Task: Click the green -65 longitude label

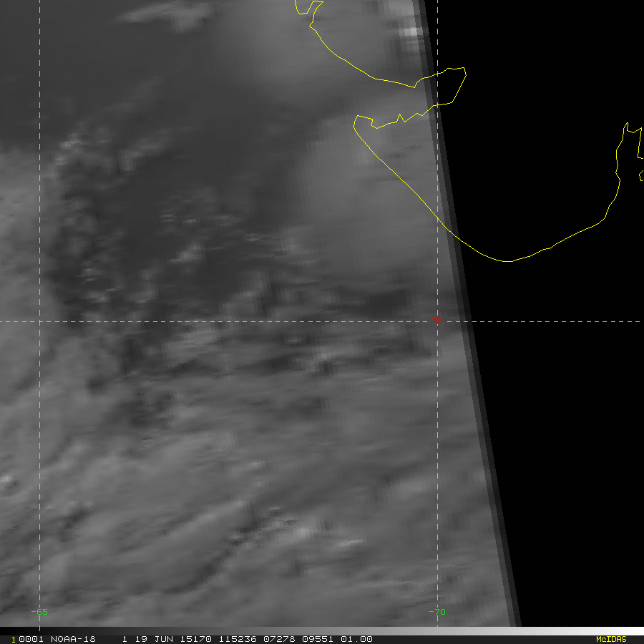Action: 39,612
